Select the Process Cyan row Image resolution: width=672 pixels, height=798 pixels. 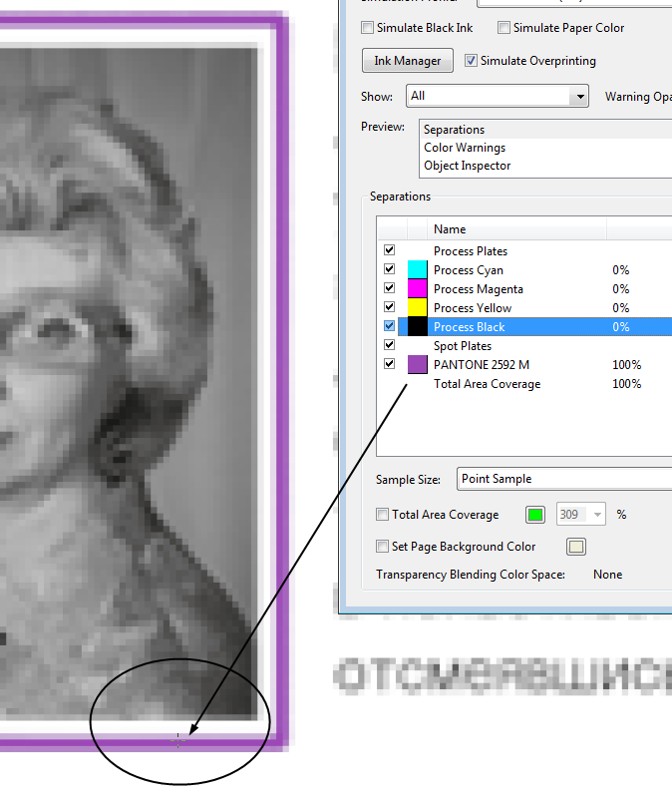tap(525, 269)
